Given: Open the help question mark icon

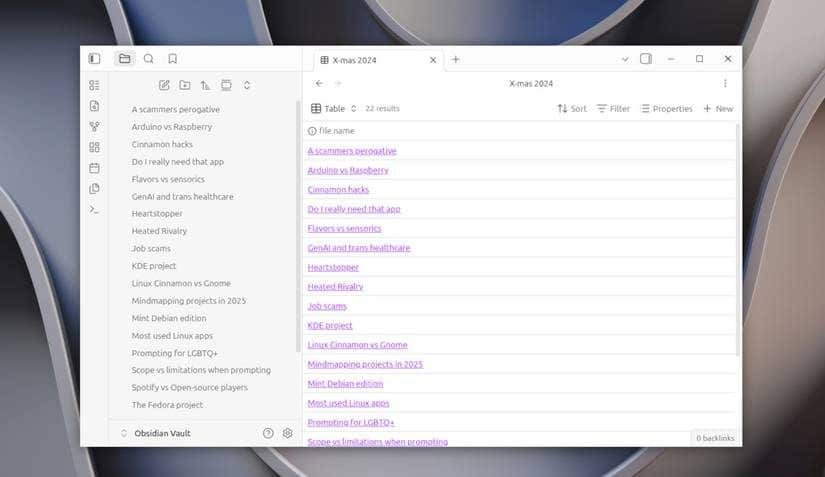Looking at the screenshot, I should click(268, 433).
